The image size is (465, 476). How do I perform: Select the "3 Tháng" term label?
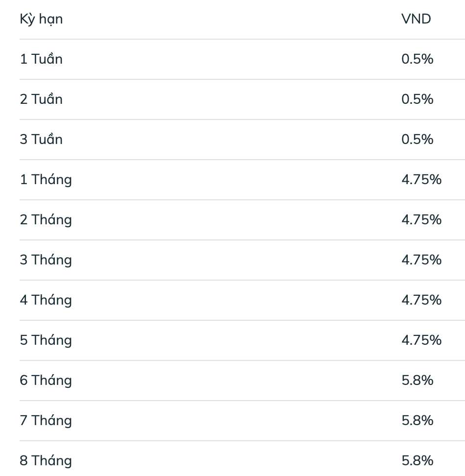tap(46, 260)
